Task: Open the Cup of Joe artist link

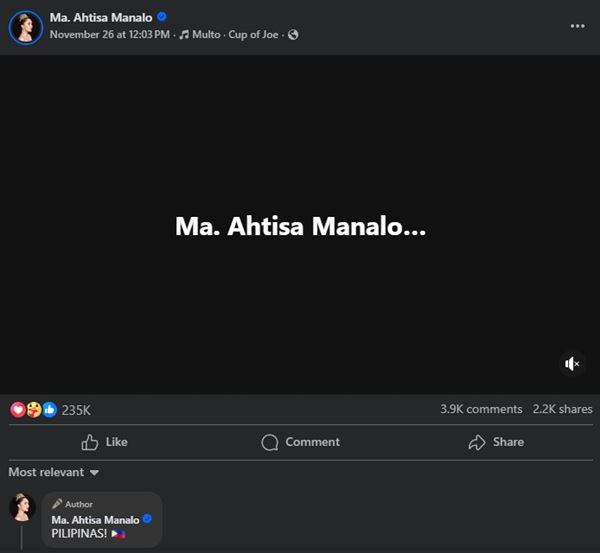Action: coord(253,34)
